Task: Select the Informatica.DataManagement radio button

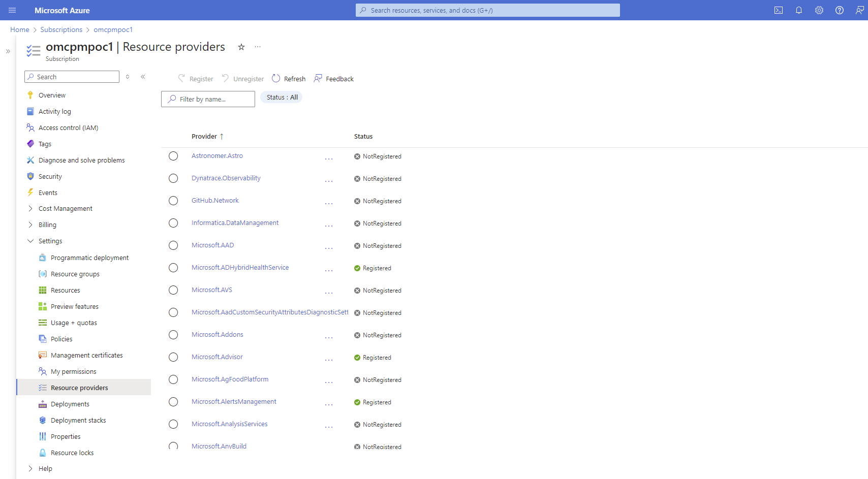Action: click(x=173, y=223)
